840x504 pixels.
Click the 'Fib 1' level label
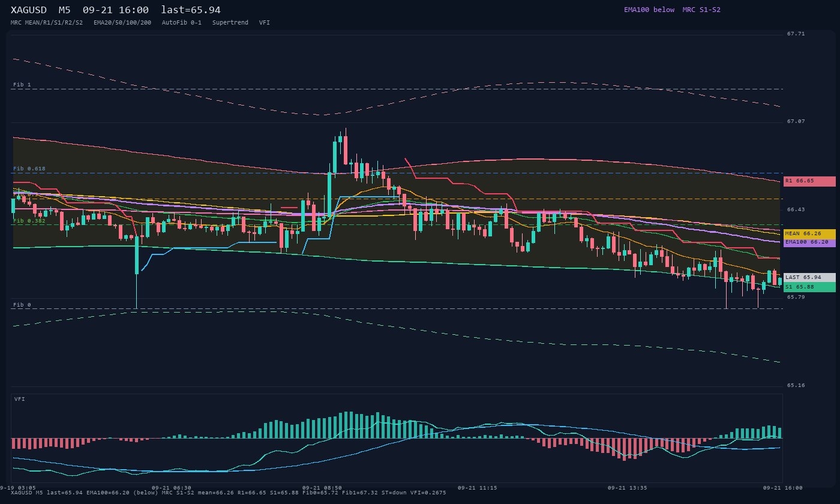click(22, 85)
